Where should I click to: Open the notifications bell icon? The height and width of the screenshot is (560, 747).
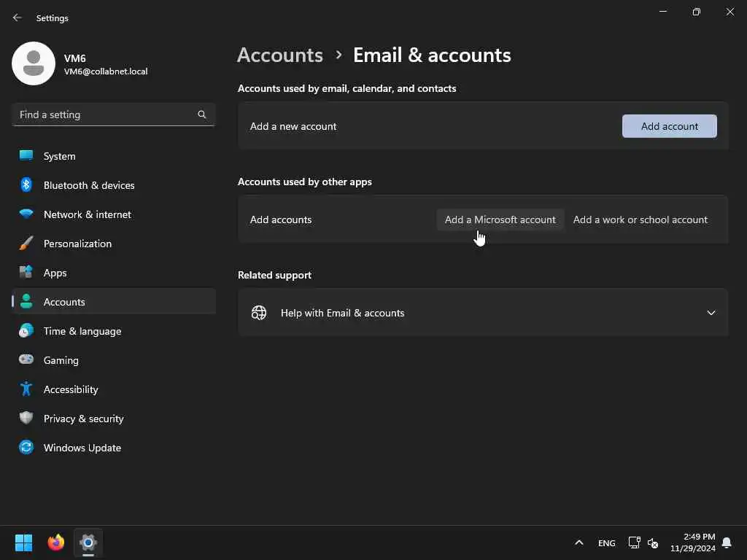click(x=727, y=542)
